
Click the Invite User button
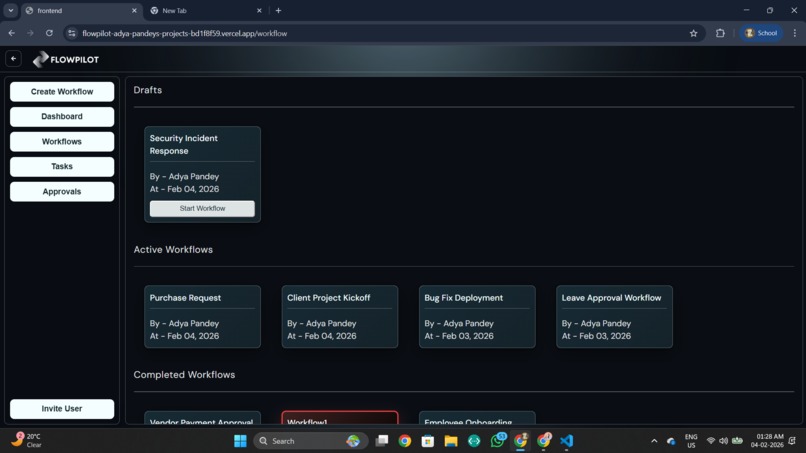[62, 409]
